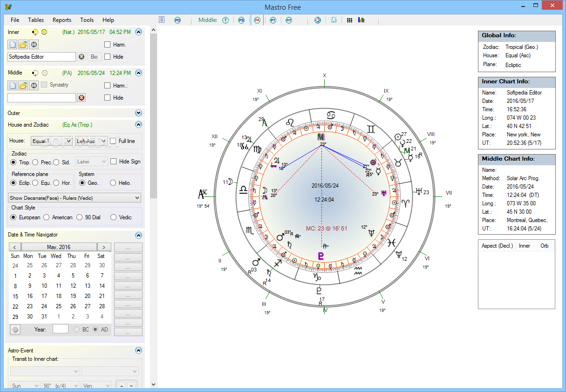This screenshot has width=566, height=392.
Task: Expand the Outer panel section
Action: coord(138,113)
